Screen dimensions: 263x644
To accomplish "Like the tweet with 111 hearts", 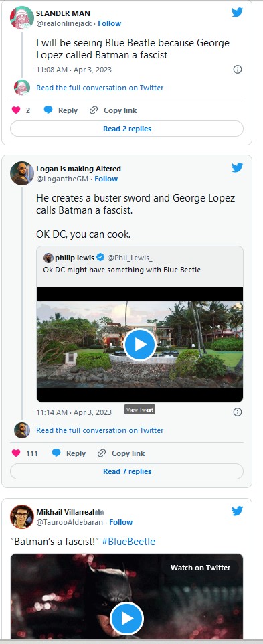I will (16, 453).
